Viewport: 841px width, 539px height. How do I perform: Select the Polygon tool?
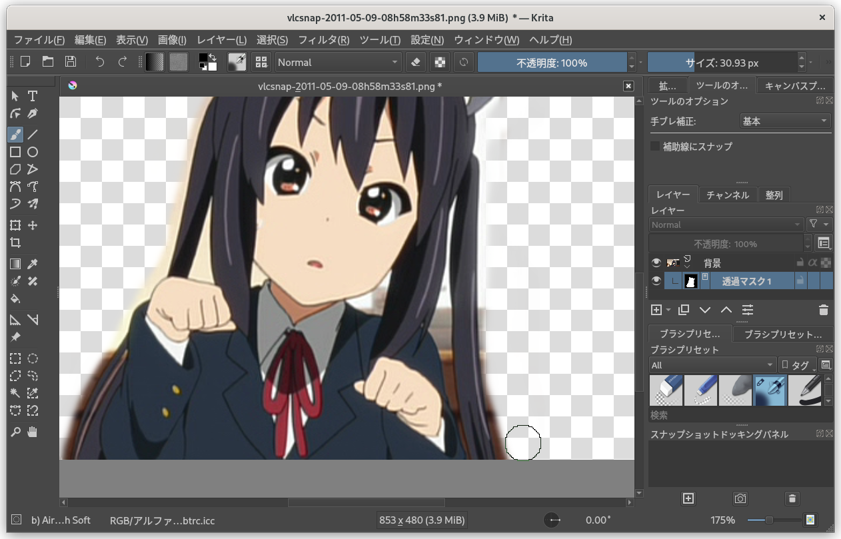coord(15,169)
